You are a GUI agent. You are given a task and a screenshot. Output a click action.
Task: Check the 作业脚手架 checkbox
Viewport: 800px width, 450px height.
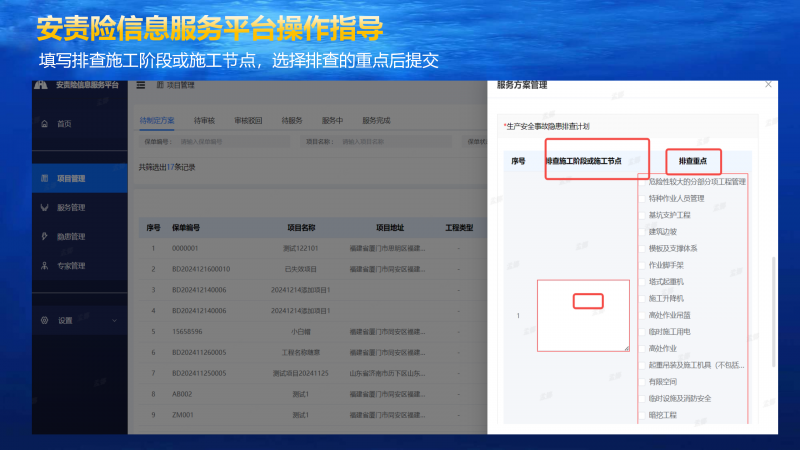pos(642,265)
